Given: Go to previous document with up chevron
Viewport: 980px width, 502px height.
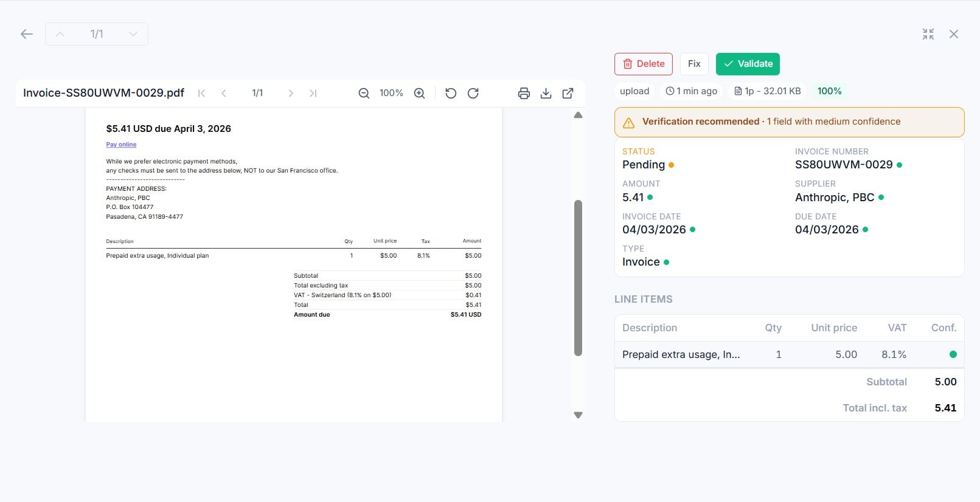Looking at the screenshot, I should tap(60, 34).
